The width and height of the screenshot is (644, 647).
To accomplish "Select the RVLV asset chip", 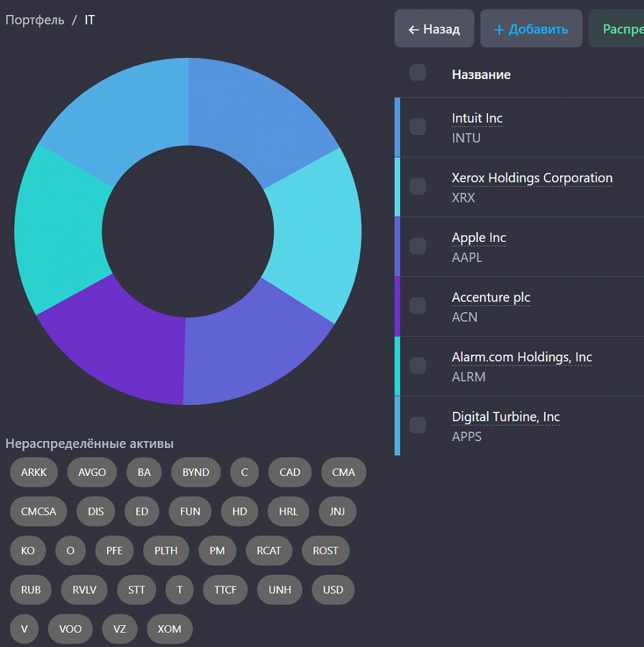I will (84, 590).
